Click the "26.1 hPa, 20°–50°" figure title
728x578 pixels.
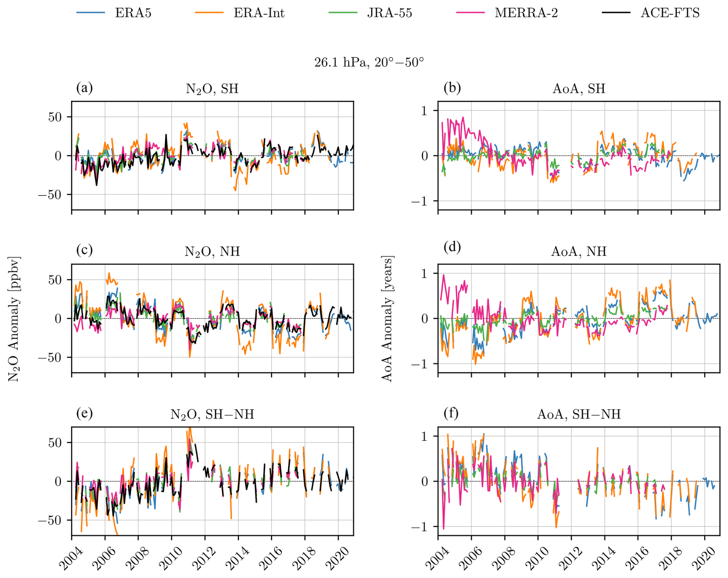click(369, 62)
